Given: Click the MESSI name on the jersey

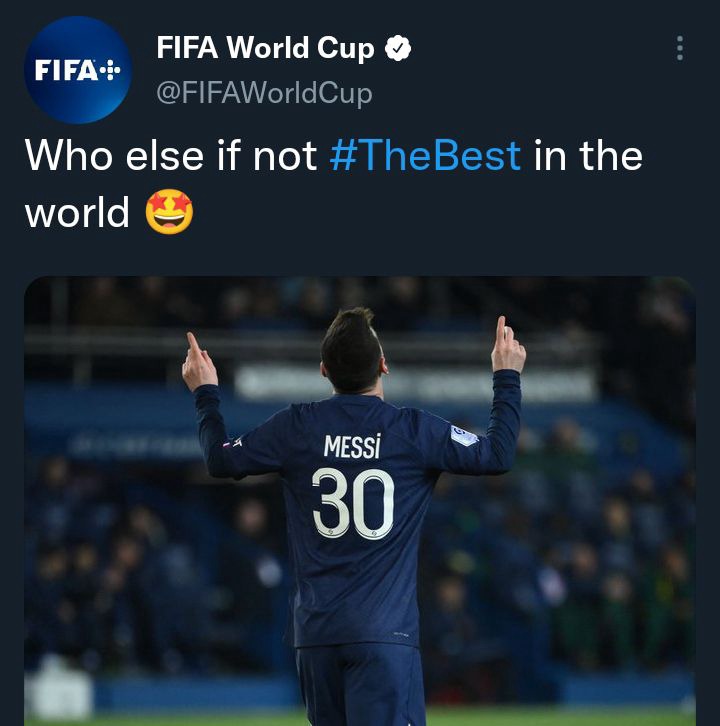Looking at the screenshot, I should pos(352,446).
